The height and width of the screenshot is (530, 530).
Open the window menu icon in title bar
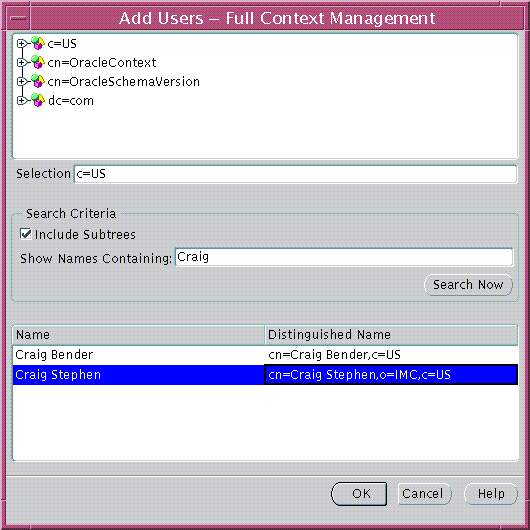point(18,18)
